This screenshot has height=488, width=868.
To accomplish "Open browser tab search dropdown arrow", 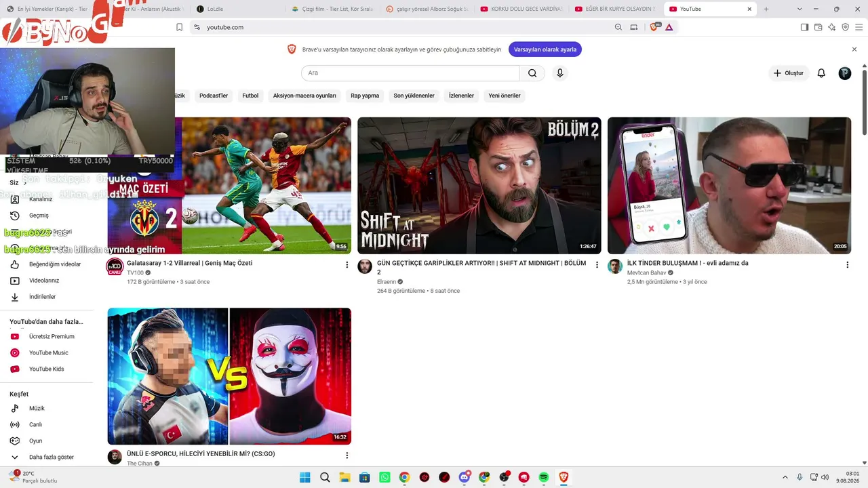I will 800,9.
